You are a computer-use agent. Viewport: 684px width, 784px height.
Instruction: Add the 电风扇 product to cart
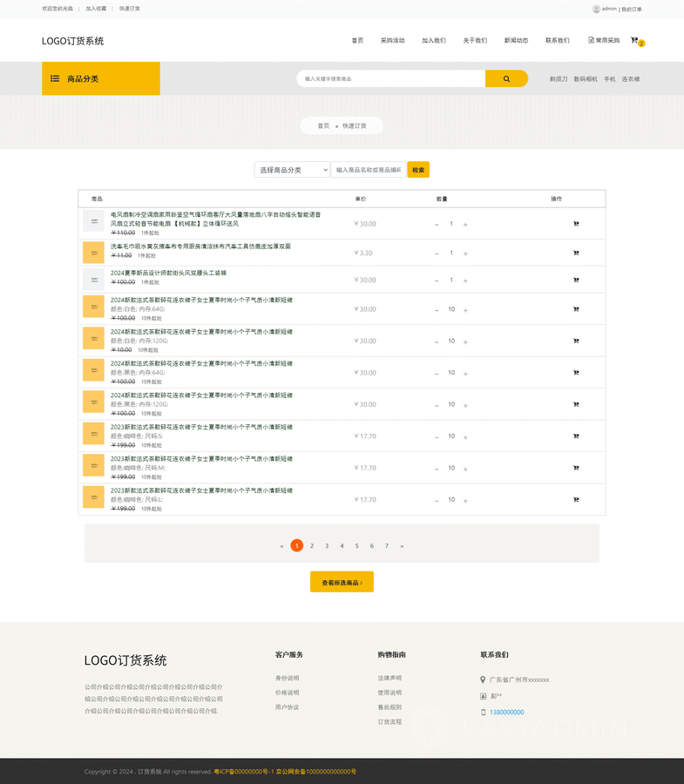[576, 224]
